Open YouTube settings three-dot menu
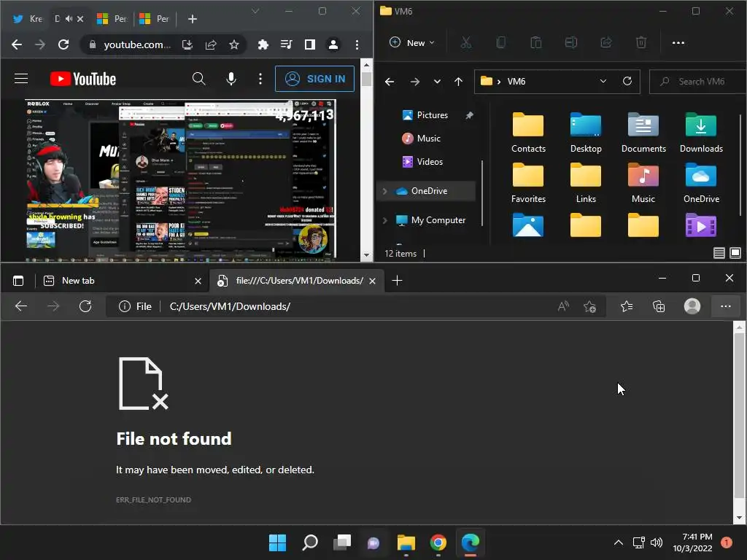This screenshot has height=560, width=747. coord(260,79)
